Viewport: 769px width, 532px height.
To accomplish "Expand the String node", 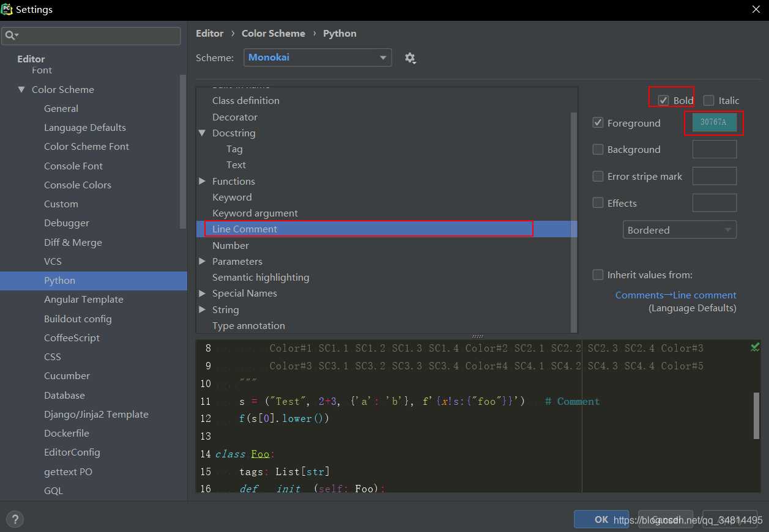I will pos(202,309).
